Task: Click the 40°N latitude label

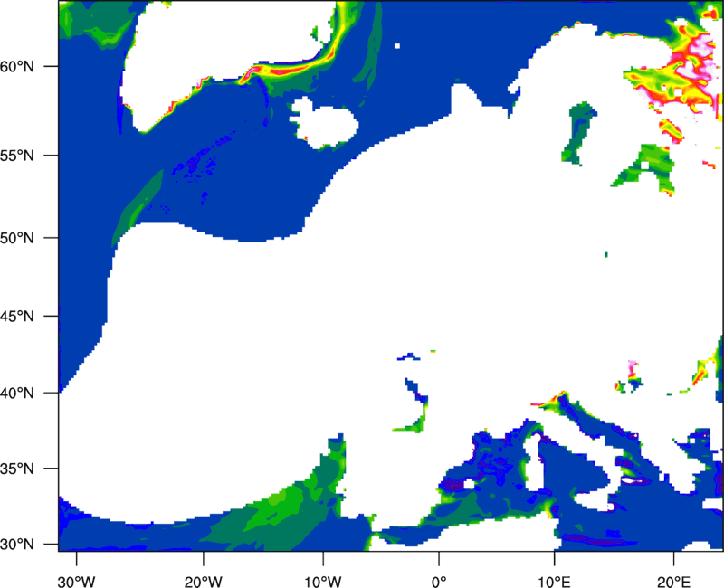Action: coord(17,394)
